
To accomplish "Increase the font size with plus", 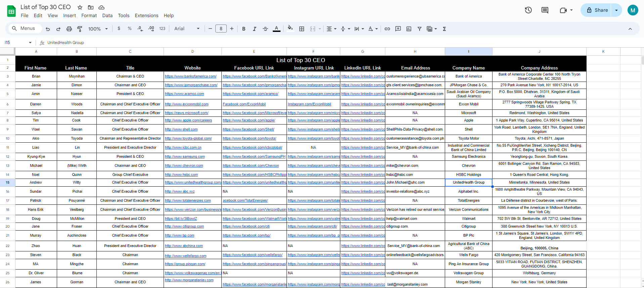I will click(x=232, y=29).
